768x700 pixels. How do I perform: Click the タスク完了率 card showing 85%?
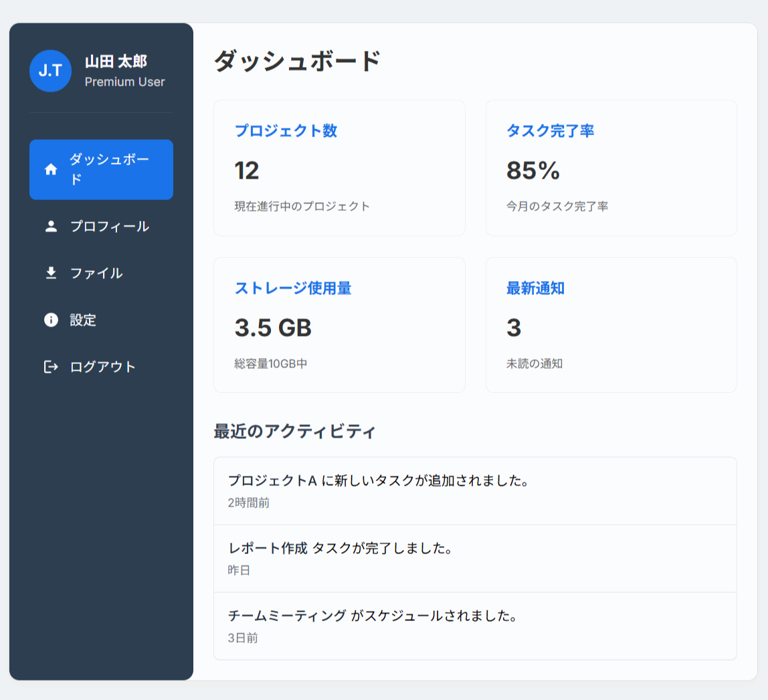click(611, 167)
